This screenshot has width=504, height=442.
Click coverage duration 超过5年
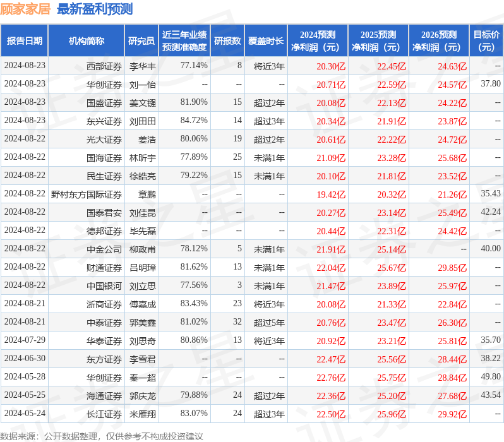coord(269,323)
